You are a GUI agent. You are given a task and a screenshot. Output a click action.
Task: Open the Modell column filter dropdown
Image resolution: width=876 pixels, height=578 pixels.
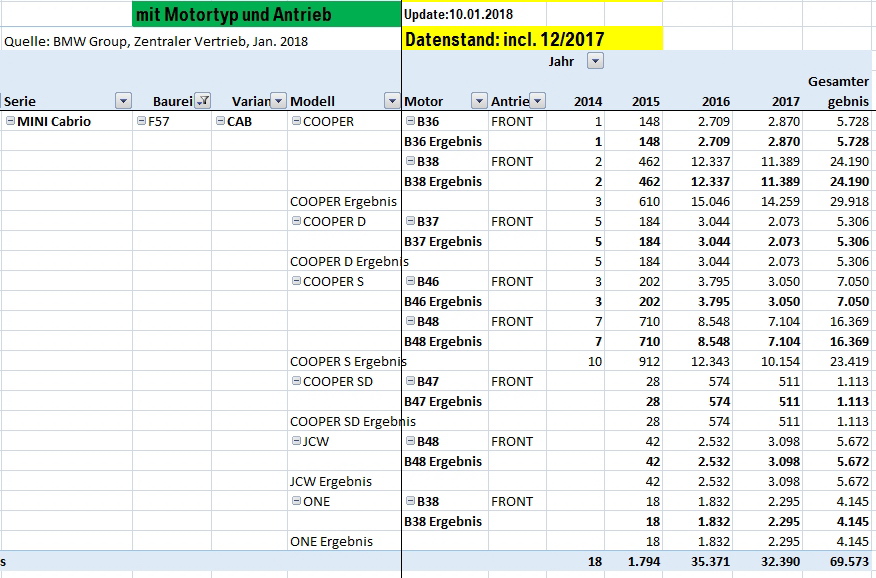(392, 101)
